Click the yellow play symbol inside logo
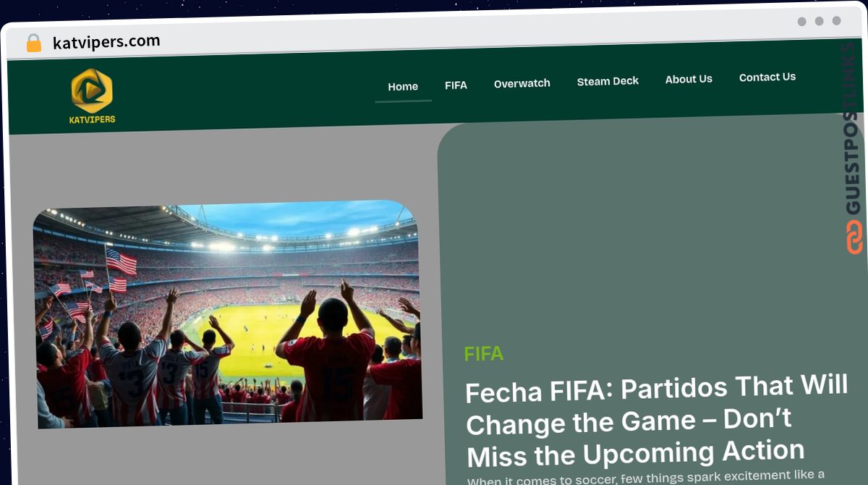This screenshot has width=868, height=485. tap(92, 90)
